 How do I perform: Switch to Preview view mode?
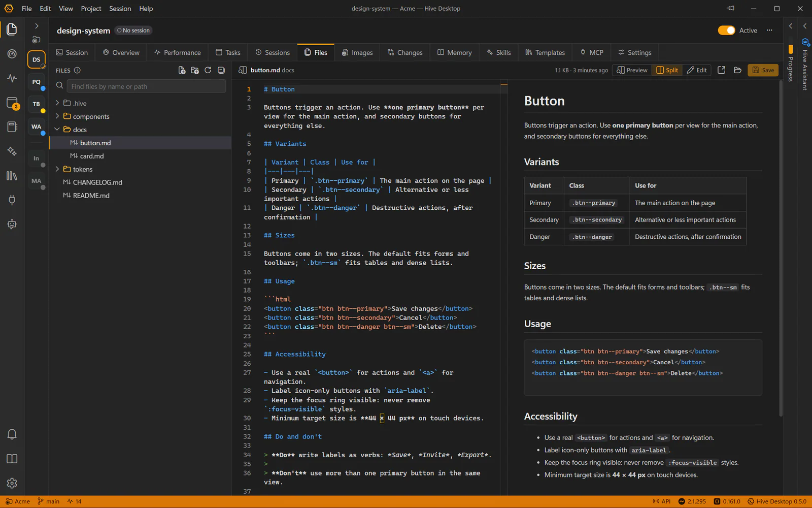(632, 70)
